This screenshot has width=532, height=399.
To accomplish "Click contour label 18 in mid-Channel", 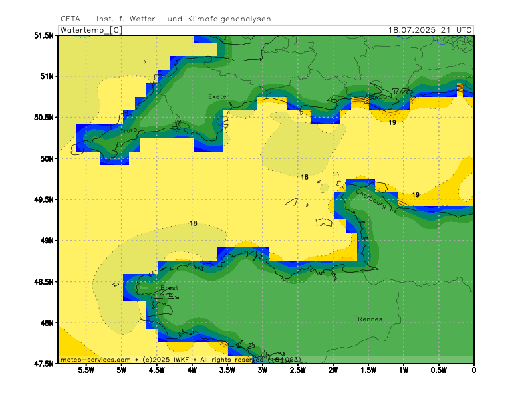I will [305, 177].
